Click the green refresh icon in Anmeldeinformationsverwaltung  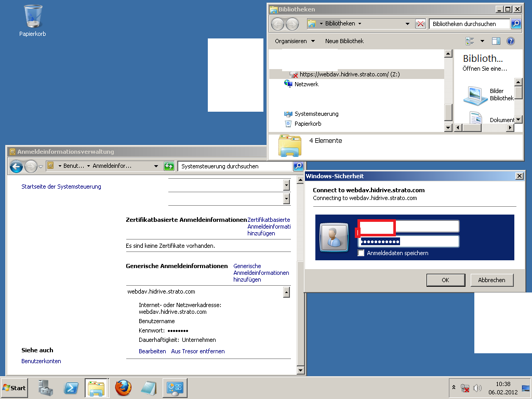pyautogui.click(x=169, y=166)
